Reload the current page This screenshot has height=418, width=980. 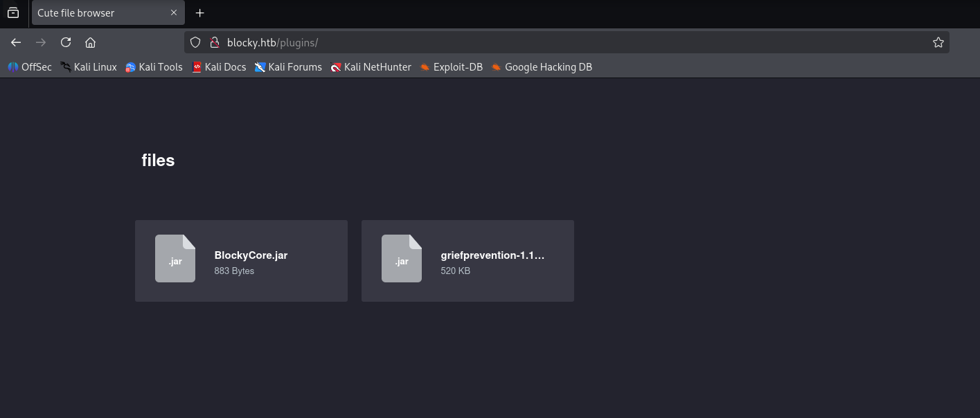tap(66, 42)
